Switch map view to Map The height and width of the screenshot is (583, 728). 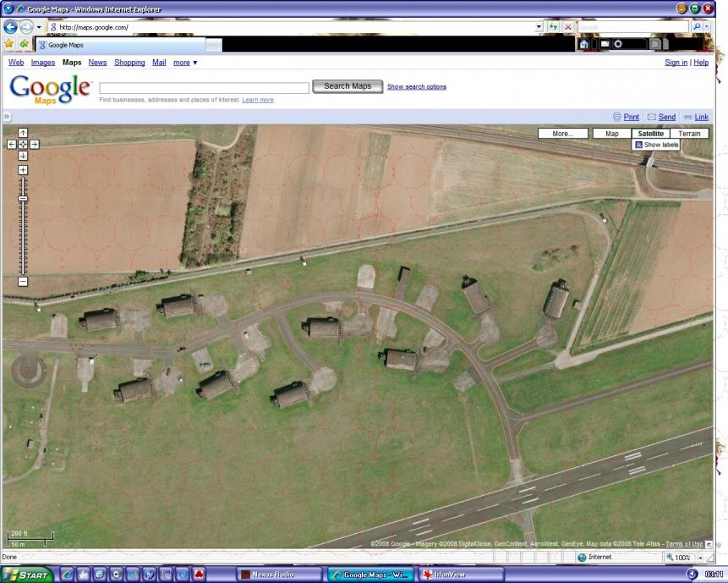click(x=611, y=134)
